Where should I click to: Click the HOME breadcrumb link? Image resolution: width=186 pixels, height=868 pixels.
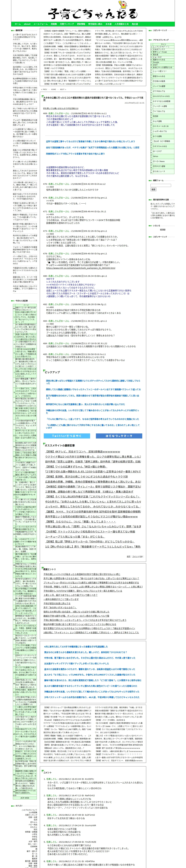(54, 90)
